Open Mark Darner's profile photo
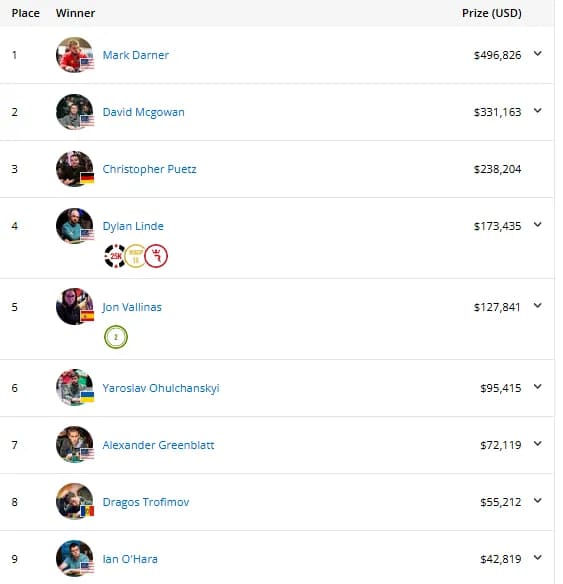563x584 pixels. pos(74,55)
